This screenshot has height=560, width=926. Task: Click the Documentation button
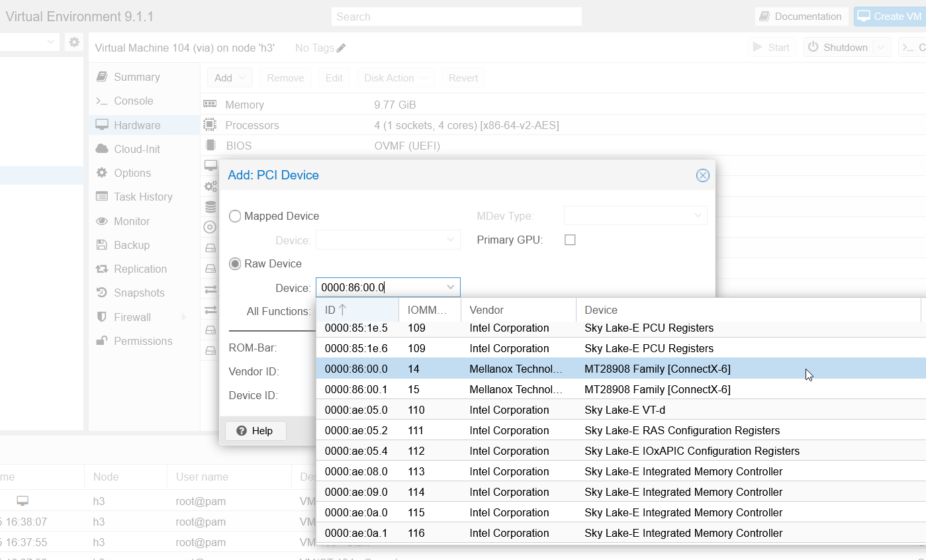coord(801,17)
